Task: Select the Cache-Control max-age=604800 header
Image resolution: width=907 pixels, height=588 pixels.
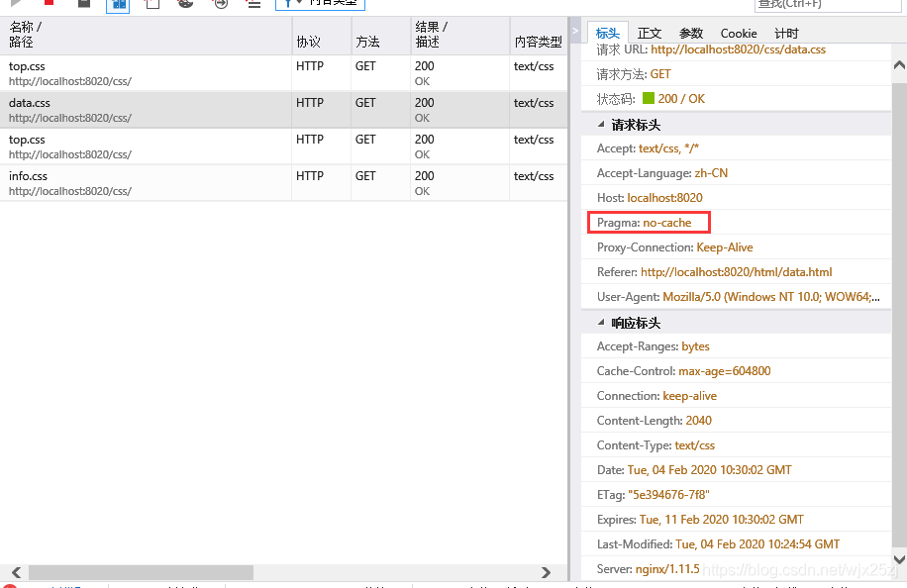Action: tap(736, 370)
